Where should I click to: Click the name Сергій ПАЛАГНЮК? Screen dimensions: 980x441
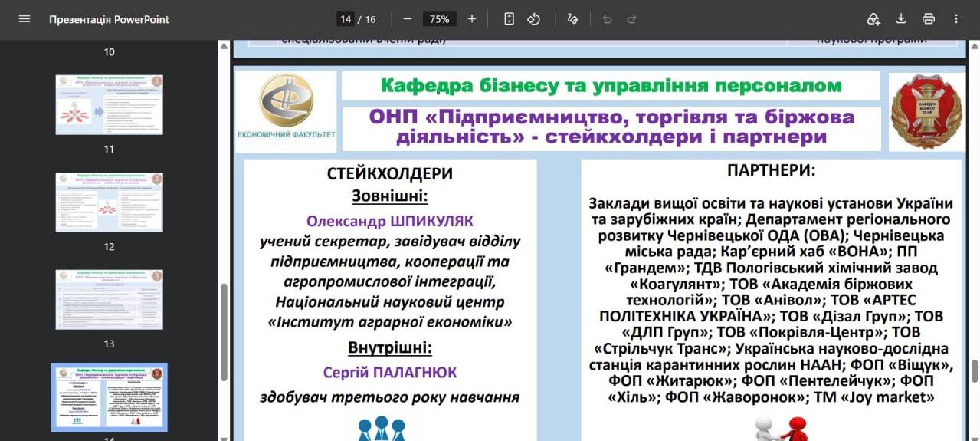point(390,373)
